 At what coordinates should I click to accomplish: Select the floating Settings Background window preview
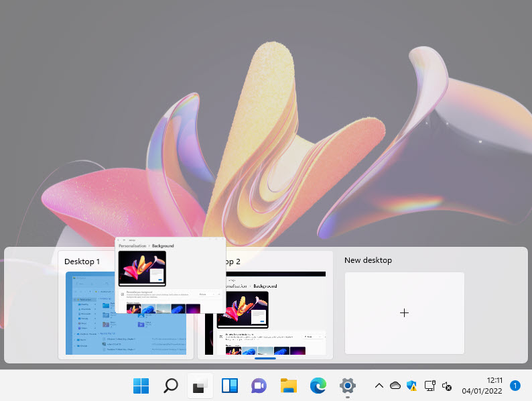170,275
